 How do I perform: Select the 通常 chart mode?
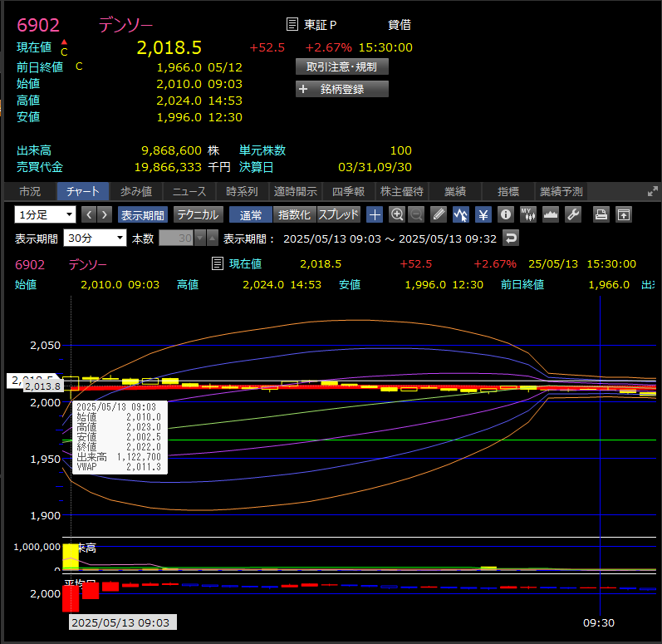coord(251,214)
